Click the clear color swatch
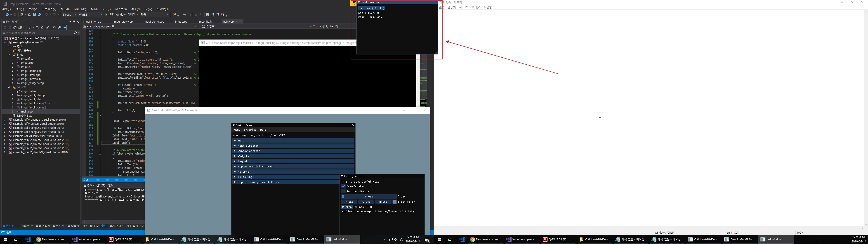The height and width of the screenshot is (244, 868). click(x=394, y=202)
